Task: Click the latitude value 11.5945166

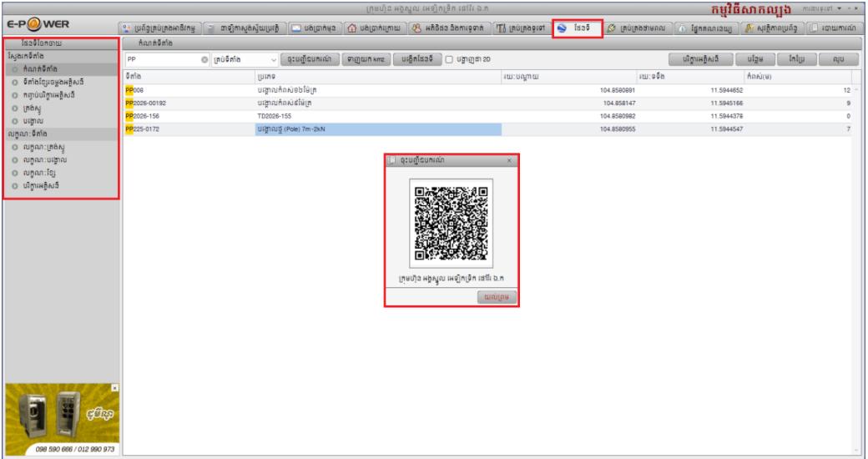Action: (x=727, y=103)
